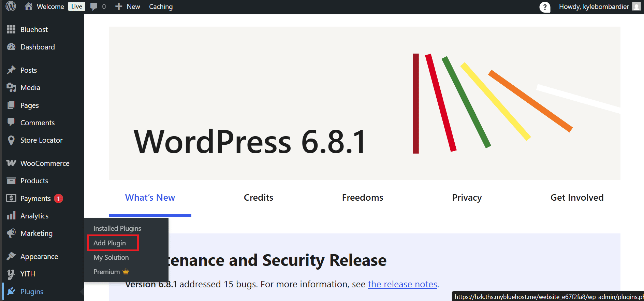
Task: Open the Freedoms tab
Action: pyautogui.click(x=363, y=198)
